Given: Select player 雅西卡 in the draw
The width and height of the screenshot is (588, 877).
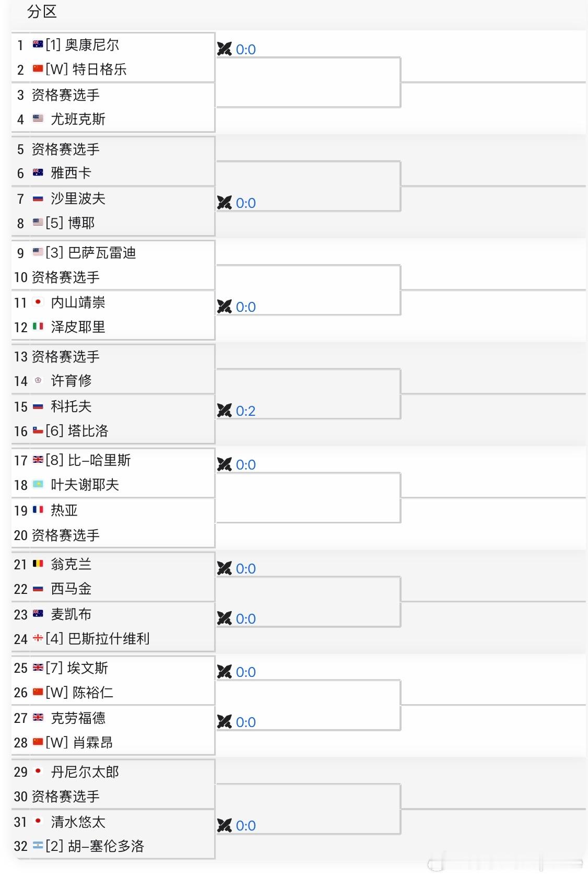Looking at the screenshot, I should (x=71, y=173).
